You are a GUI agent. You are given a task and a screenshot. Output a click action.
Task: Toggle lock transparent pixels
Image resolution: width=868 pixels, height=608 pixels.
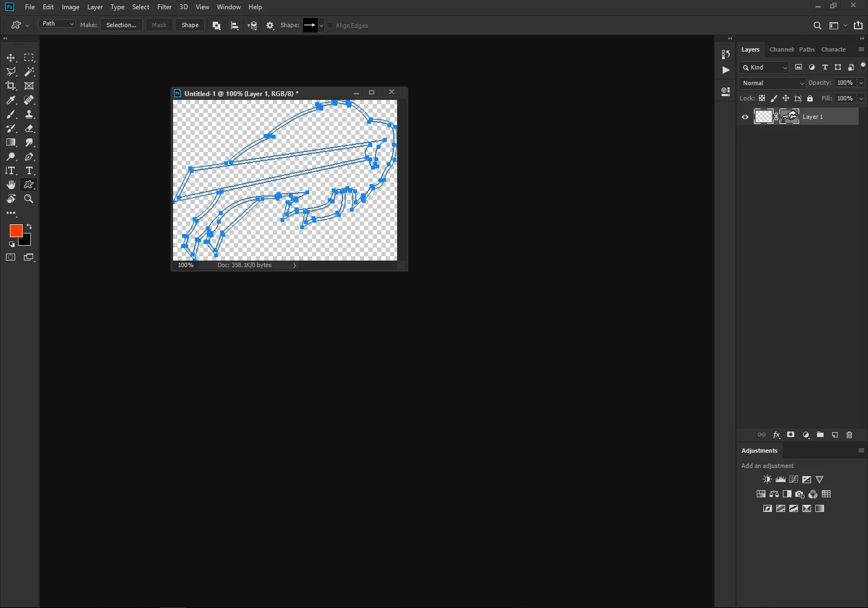click(762, 98)
